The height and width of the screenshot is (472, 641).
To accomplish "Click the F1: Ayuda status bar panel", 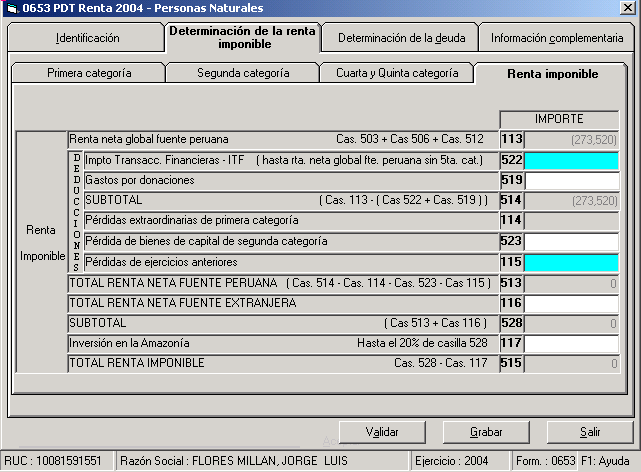I will 609,461.
